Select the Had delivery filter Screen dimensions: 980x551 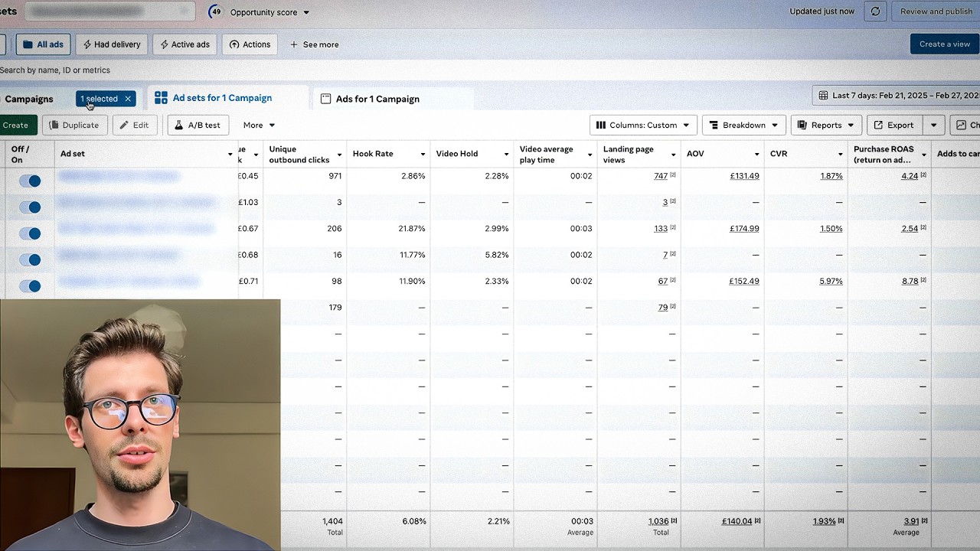(112, 44)
